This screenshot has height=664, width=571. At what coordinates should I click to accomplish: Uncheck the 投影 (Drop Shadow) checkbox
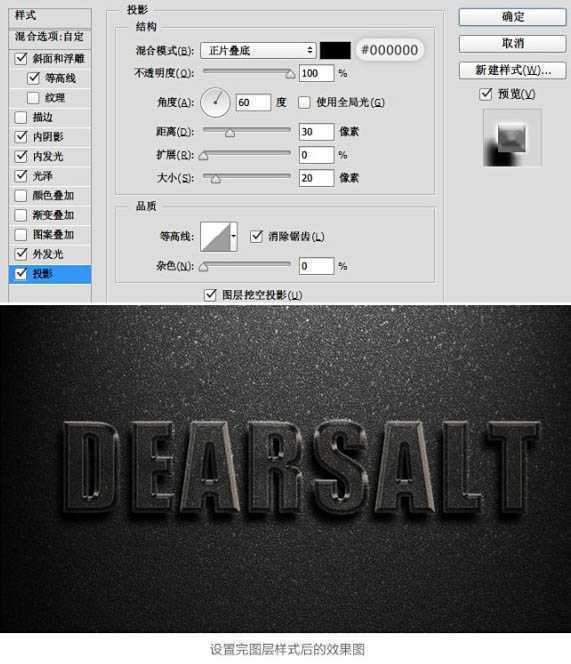click(x=21, y=274)
